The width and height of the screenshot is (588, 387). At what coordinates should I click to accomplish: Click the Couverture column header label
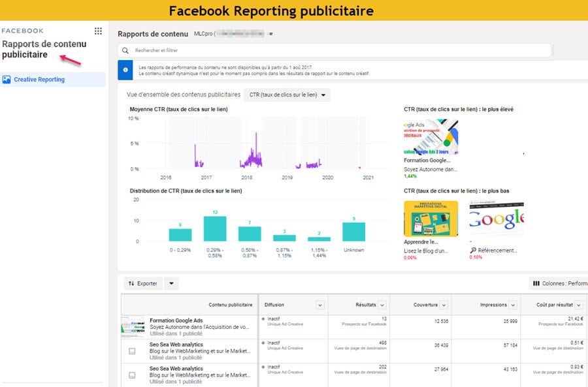tap(425, 305)
